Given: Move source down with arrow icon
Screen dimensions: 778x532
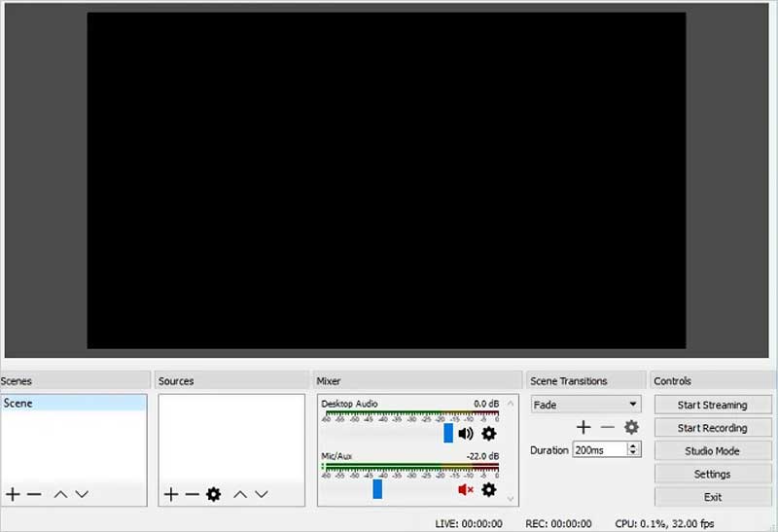Looking at the screenshot, I should (261, 494).
